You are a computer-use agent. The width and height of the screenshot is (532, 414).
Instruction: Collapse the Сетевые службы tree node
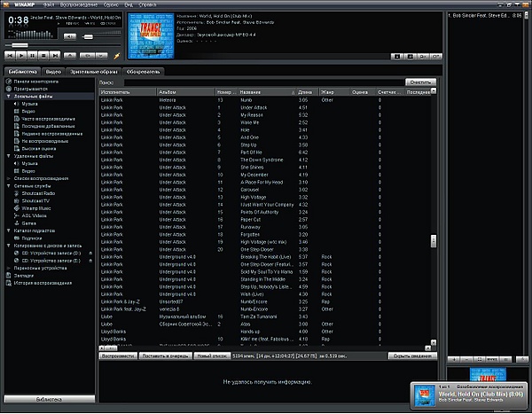pos(8,184)
